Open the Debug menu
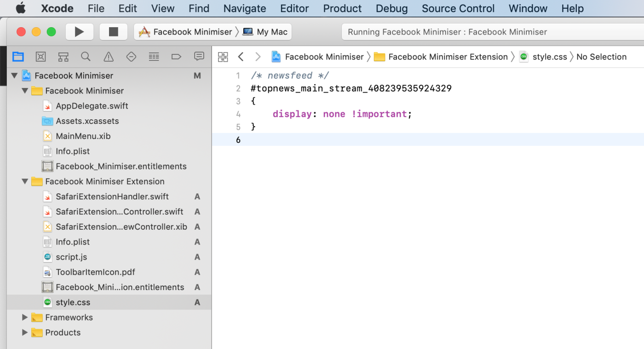 click(392, 8)
